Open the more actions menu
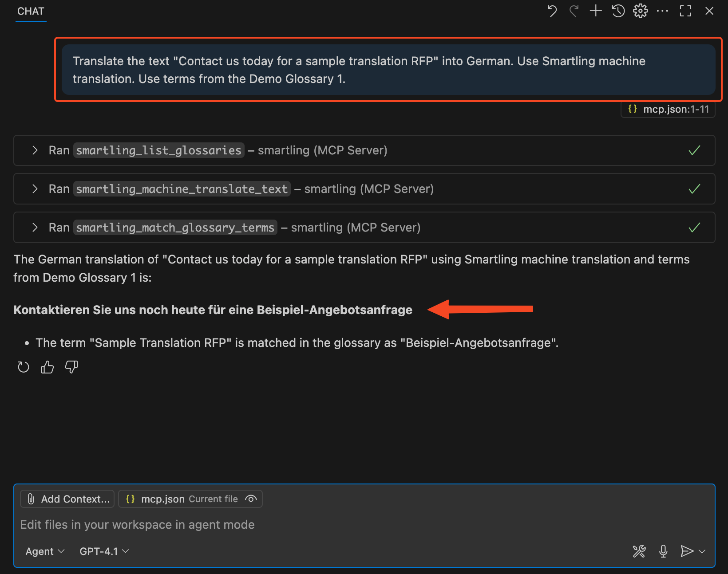728x574 pixels. click(x=662, y=11)
